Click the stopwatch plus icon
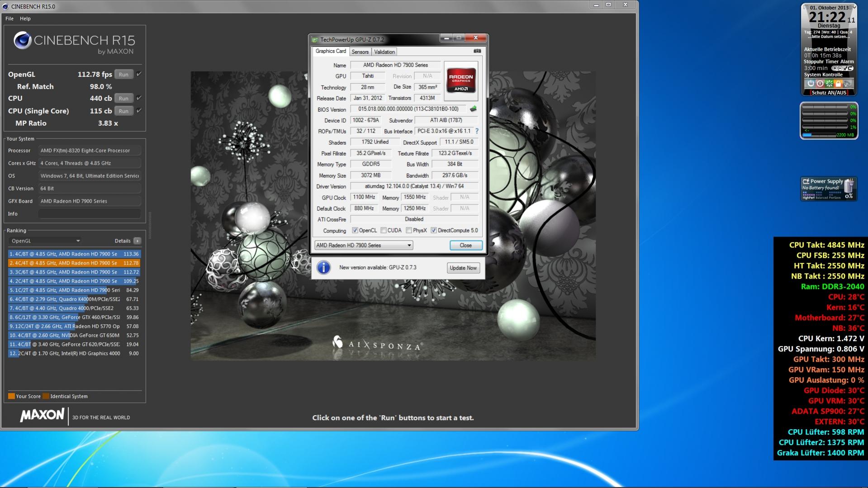This screenshot has width=868, height=488. [x=834, y=68]
